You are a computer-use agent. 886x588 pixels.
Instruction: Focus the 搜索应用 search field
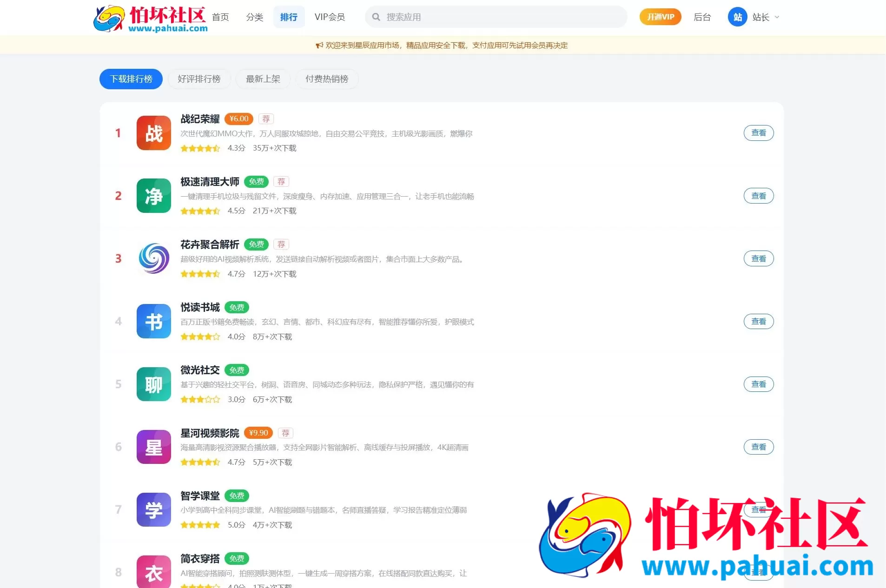(x=496, y=17)
